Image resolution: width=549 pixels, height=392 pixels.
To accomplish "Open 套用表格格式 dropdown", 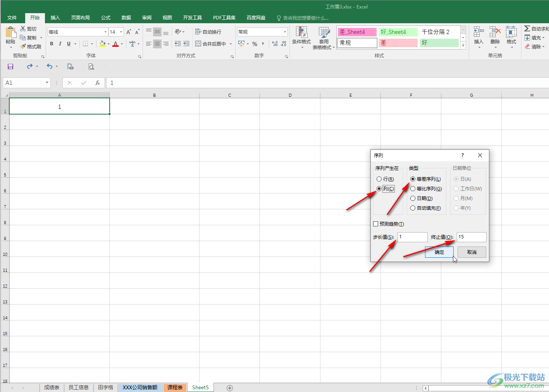I will (324, 38).
